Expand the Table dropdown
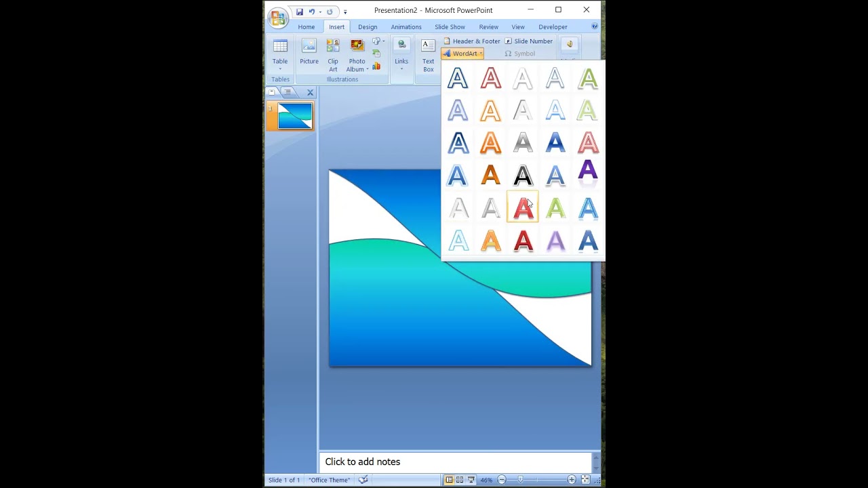This screenshot has width=868, height=488. 280,69
